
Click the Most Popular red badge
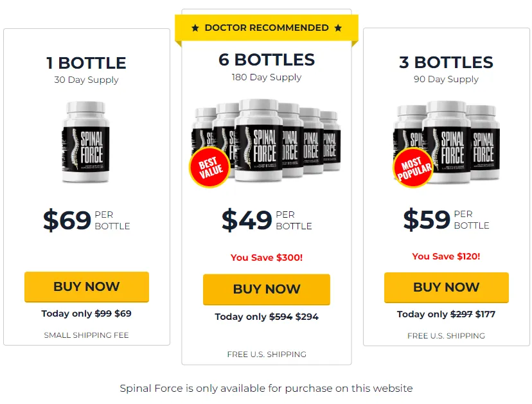[413, 168]
